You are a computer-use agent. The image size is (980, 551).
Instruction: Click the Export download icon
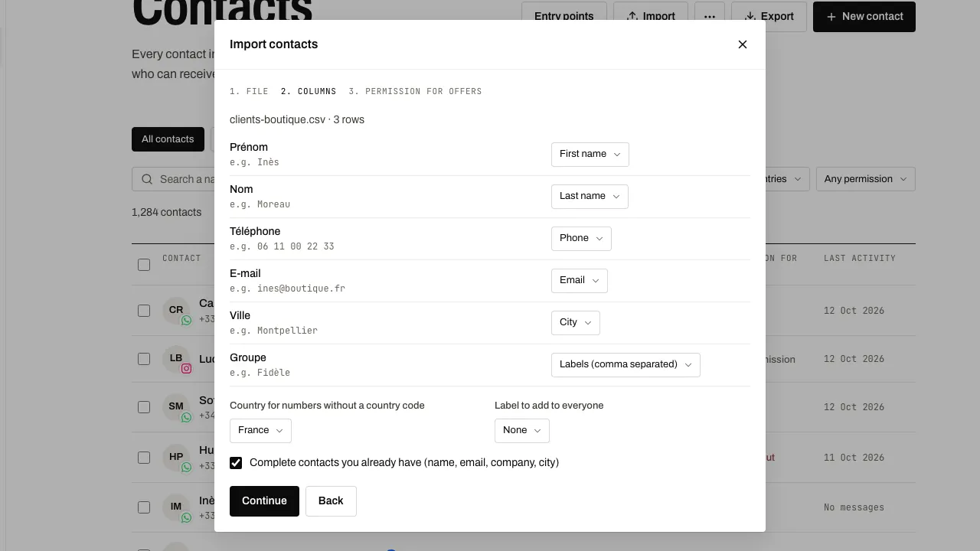click(750, 16)
